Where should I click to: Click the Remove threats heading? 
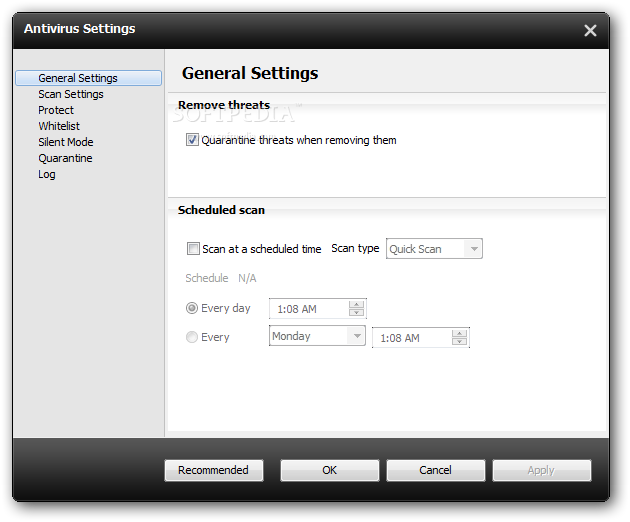tap(224, 105)
